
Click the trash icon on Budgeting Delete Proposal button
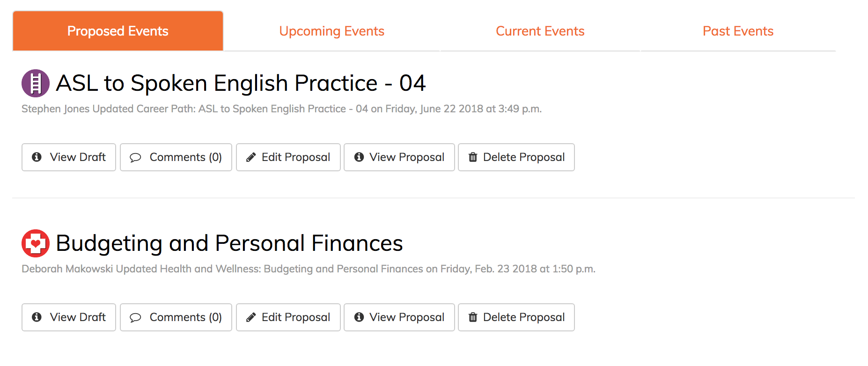(473, 317)
